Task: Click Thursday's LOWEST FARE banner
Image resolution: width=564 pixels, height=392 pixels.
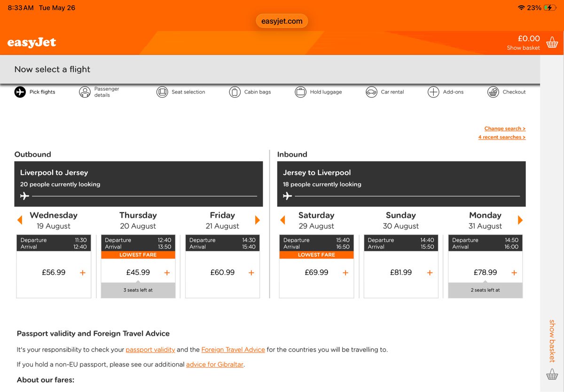Action: pos(138,255)
